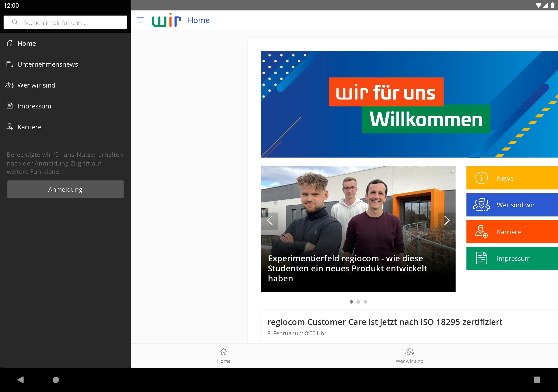The height and width of the screenshot is (392, 558).
Task: Select the Impressum icon button
Action: (481, 258)
